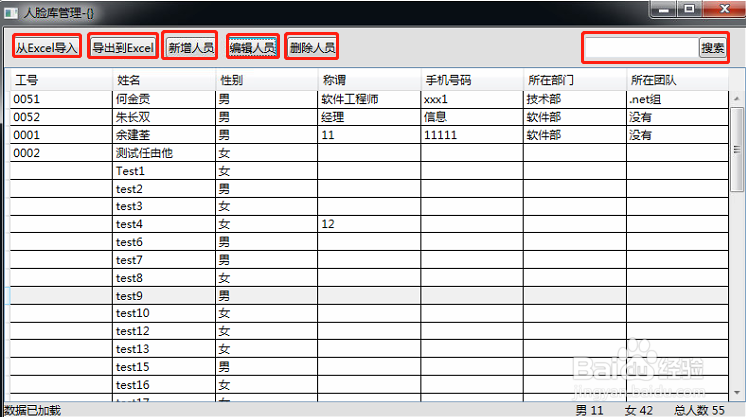Select the highlighted test9 row
Viewport: 746px width, 417px height.
tap(369, 296)
